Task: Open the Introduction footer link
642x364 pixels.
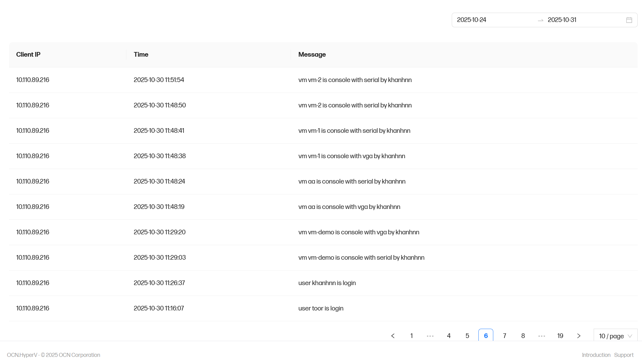Action: click(x=596, y=355)
